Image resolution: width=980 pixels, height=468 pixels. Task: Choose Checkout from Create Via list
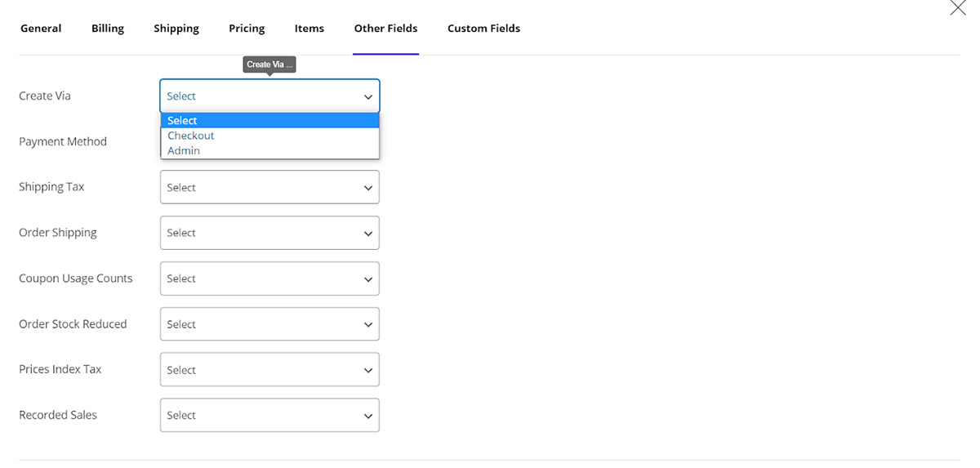(191, 136)
